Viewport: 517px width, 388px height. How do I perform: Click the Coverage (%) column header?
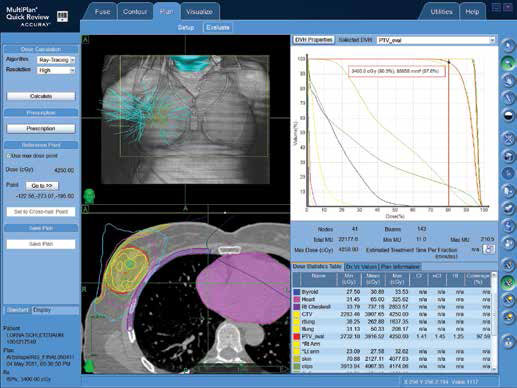coord(478,279)
